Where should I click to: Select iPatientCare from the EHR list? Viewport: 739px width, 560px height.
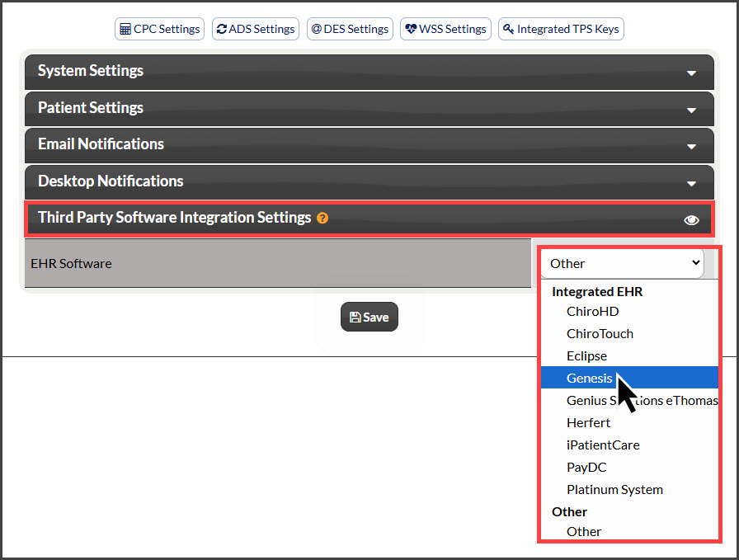(x=629, y=445)
